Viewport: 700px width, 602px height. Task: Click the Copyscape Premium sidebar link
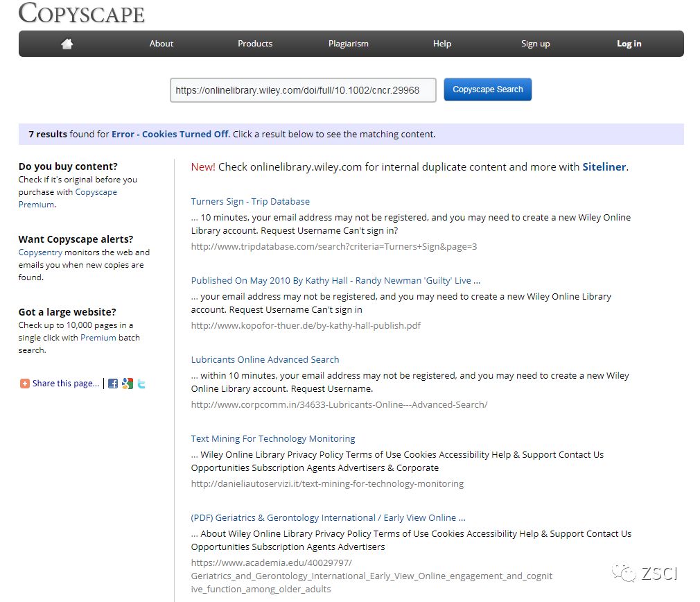pyautogui.click(x=68, y=198)
